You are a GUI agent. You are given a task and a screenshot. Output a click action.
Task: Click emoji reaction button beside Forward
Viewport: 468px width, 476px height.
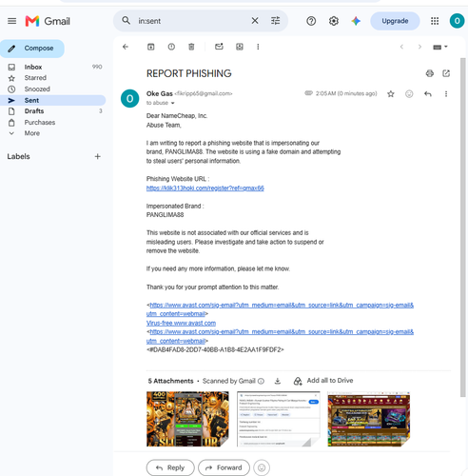262,467
